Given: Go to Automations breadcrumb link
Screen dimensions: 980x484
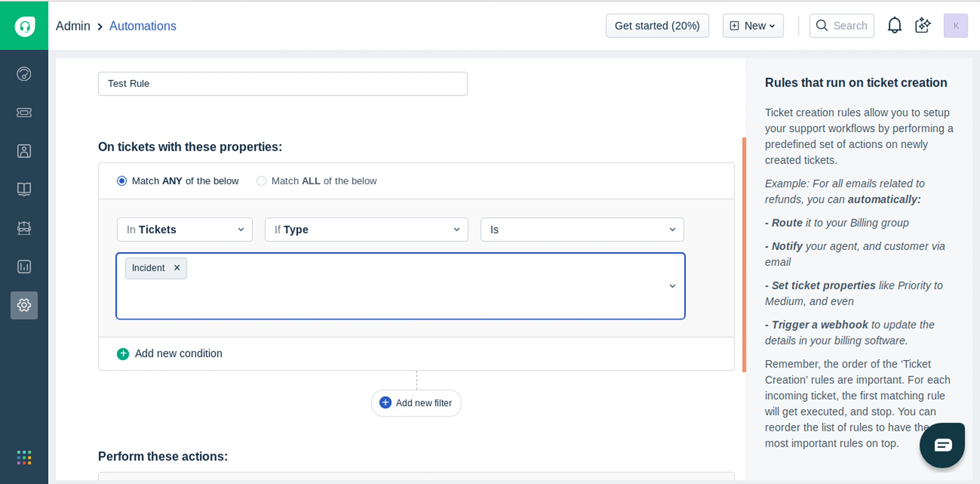Looking at the screenshot, I should click(x=143, y=26).
